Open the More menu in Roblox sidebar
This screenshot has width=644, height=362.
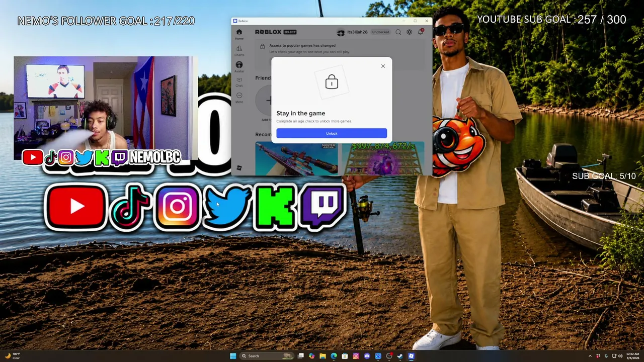[239, 98]
